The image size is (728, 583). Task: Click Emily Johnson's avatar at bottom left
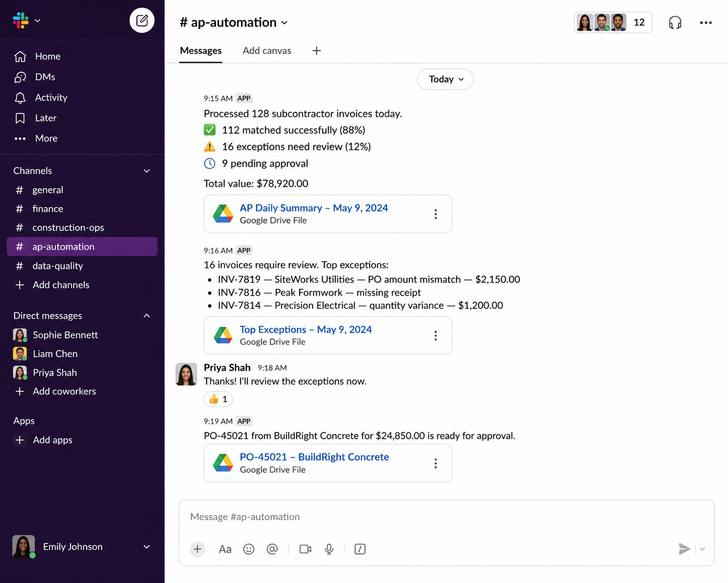click(24, 547)
